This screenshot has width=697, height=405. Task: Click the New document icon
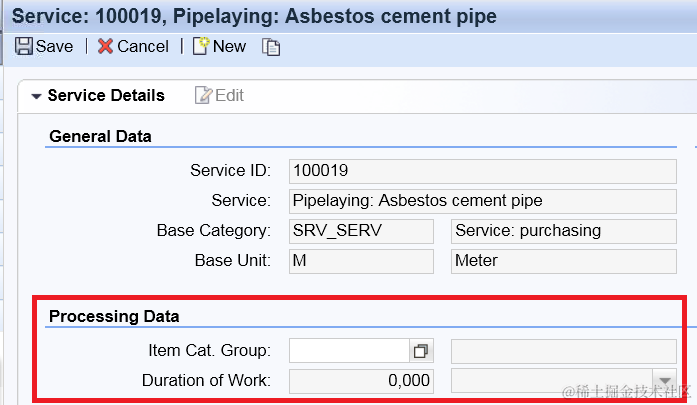click(201, 46)
